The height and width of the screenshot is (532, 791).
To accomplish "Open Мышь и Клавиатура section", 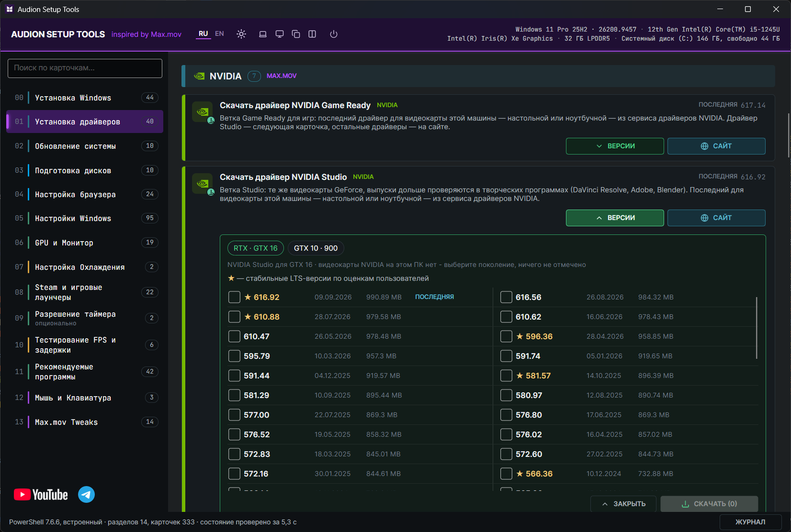I will tap(85, 398).
